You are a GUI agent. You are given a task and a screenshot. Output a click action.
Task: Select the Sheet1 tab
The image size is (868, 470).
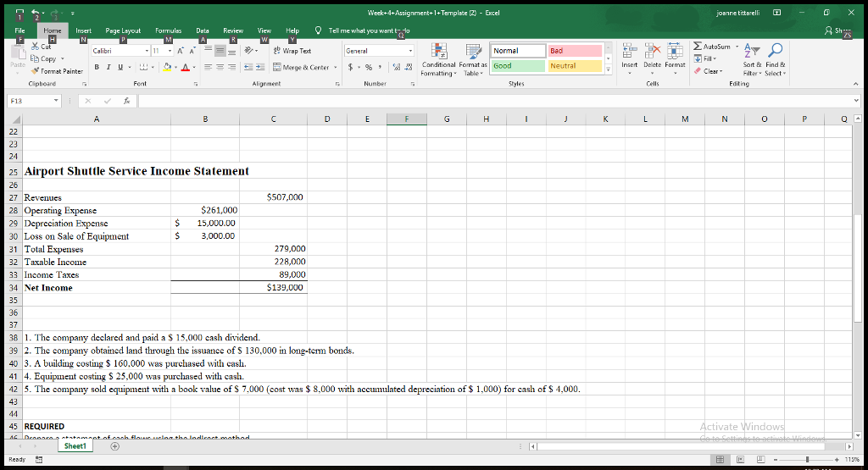coord(75,446)
